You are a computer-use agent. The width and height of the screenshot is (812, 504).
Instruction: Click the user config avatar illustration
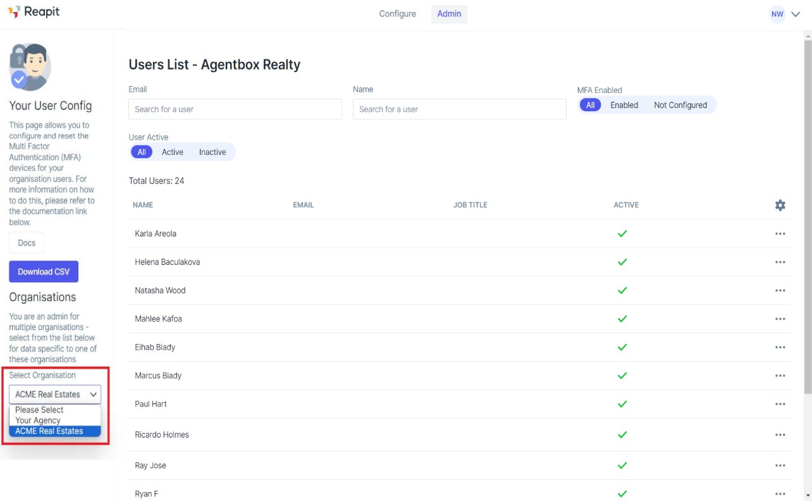pyautogui.click(x=30, y=66)
